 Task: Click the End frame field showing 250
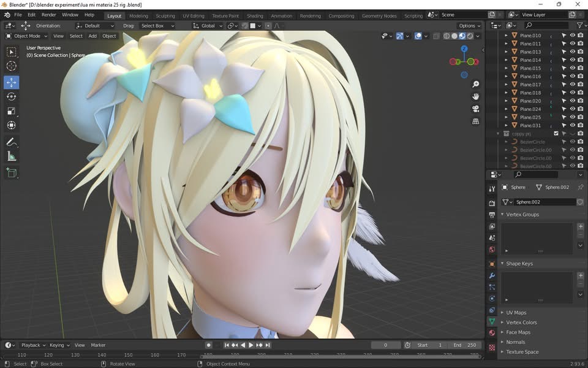465,345
